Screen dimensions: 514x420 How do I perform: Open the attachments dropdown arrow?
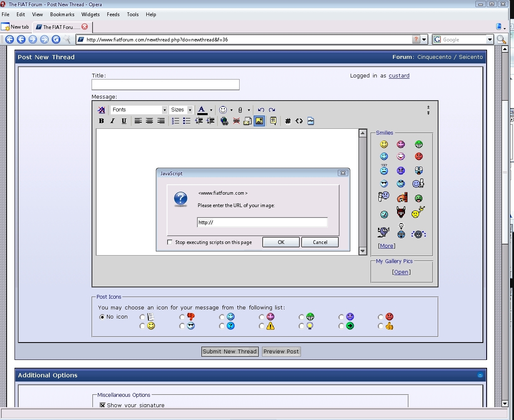click(249, 110)
